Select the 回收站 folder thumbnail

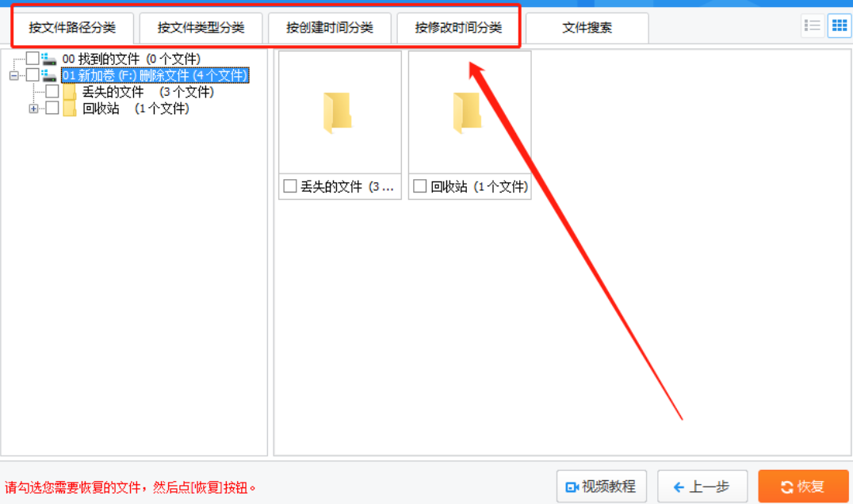(x=468, y=113)
